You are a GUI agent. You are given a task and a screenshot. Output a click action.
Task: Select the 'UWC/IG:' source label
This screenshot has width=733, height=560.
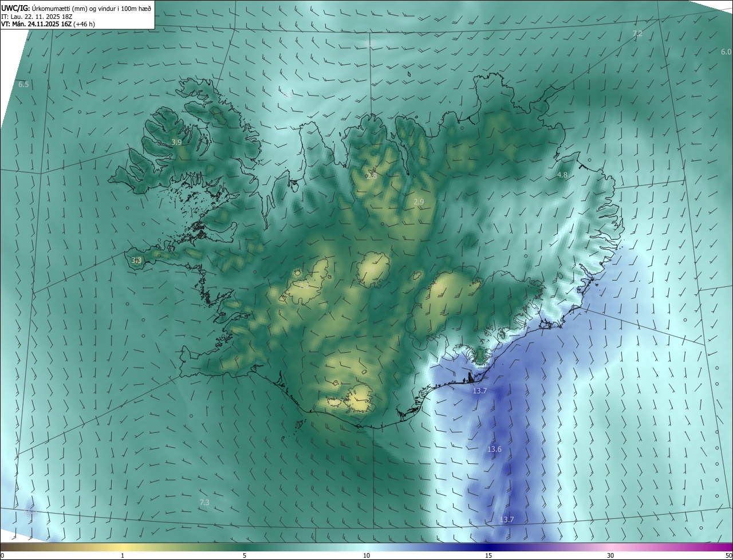(15, 8)
